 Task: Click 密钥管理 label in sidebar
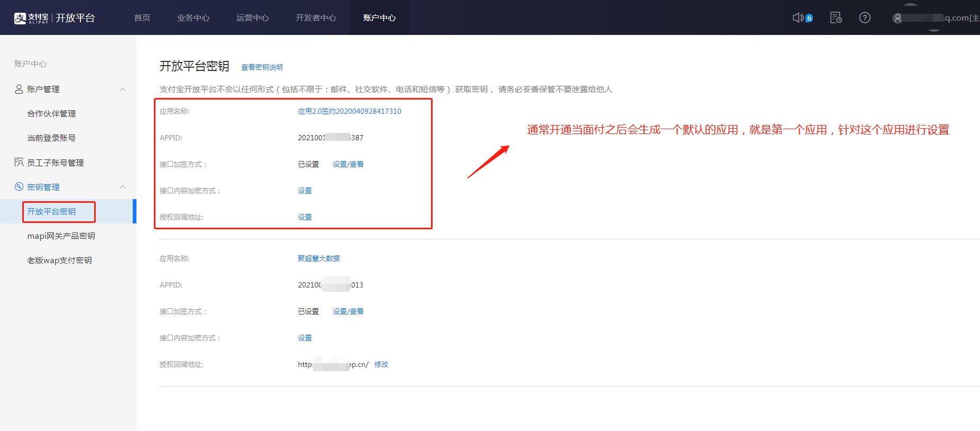pos(43,187)
